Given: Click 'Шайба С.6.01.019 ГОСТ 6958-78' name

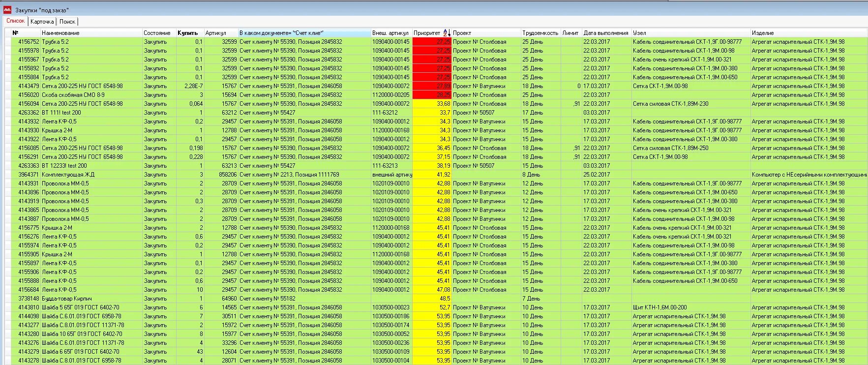Looking at the screenshot, I should click(82, 316).
